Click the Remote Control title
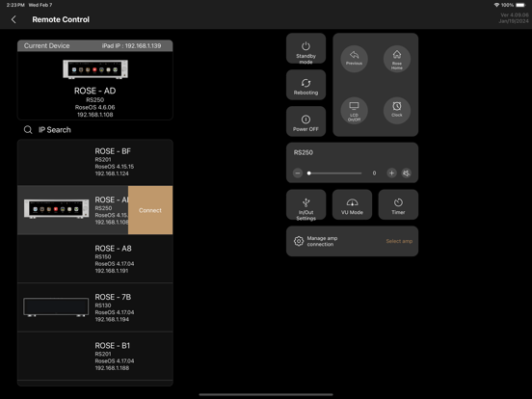The height and width of the screenshot is (399, 532). [61, 19]
